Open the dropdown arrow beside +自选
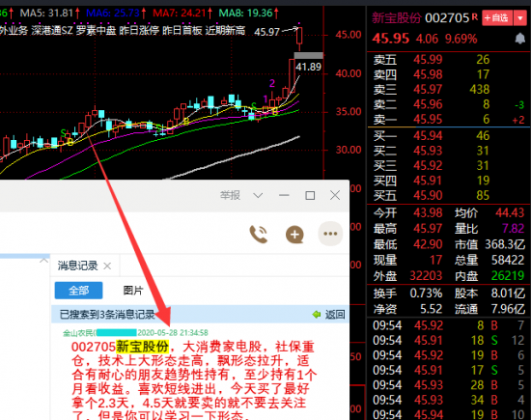Screen dimensions: 531x420 [520, 17]
